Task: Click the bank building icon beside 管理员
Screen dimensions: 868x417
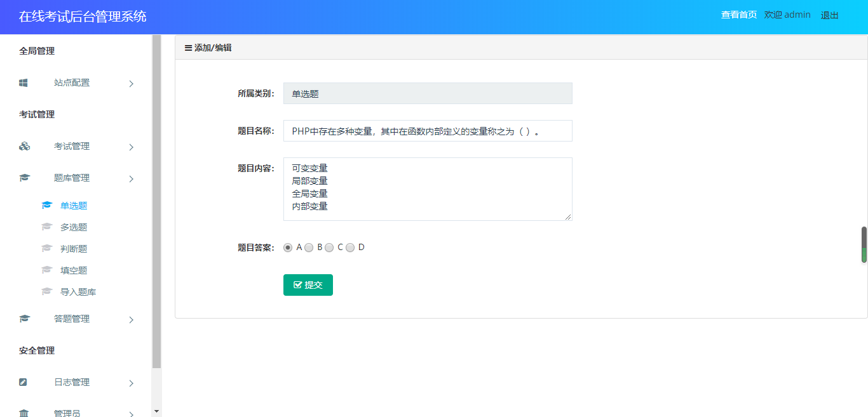Action: 24,413
